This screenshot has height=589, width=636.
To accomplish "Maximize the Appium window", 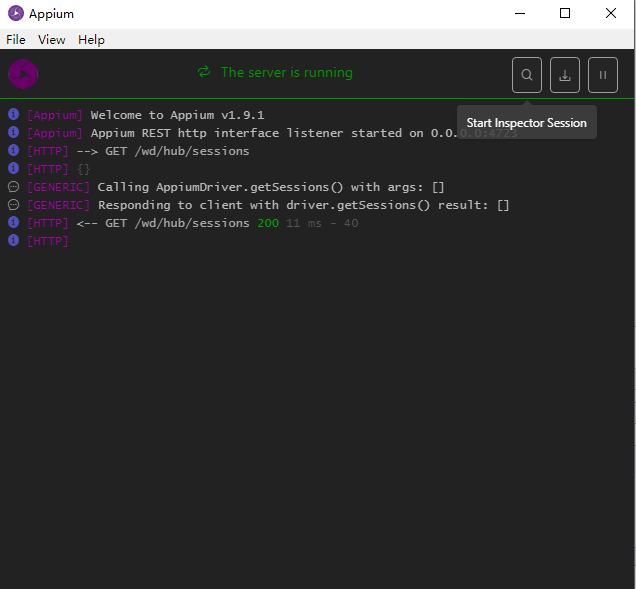I will click(x=565, y=13).
